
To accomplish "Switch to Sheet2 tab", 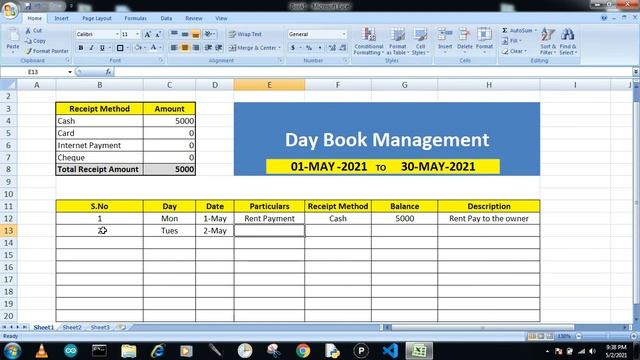I will pyautogui.click(x=72, y=327).
